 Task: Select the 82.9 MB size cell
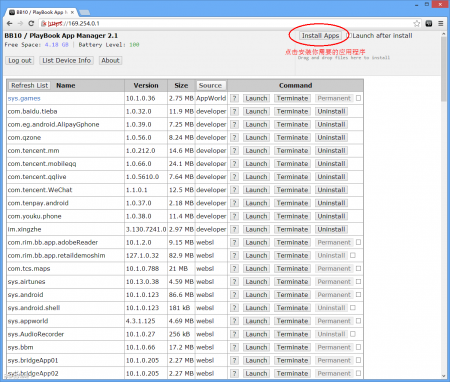click(x=181, y=255)
